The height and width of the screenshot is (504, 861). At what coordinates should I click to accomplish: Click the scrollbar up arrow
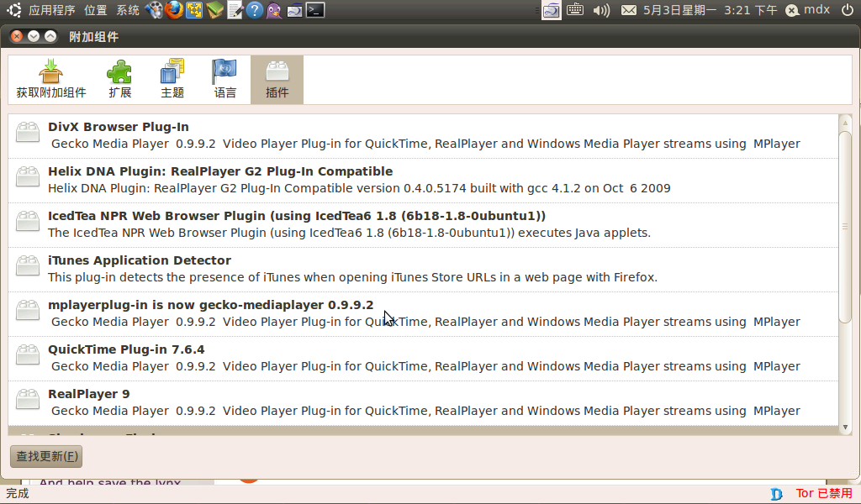845,122
